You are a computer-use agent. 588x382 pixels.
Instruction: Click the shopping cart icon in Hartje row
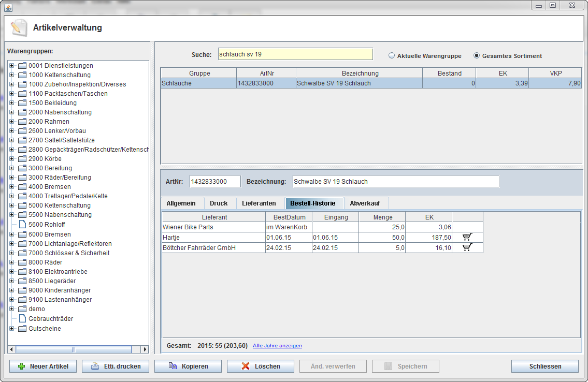(467, 237)
